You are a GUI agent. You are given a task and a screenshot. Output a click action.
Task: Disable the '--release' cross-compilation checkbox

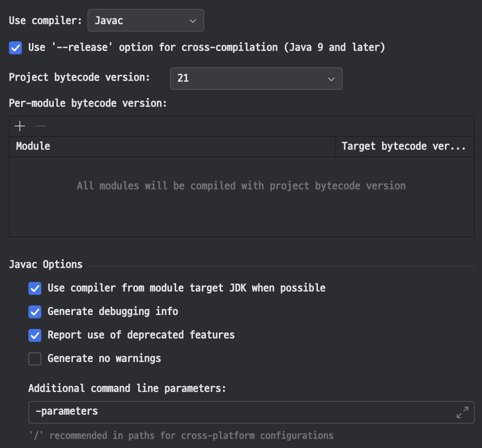point(15,48)
